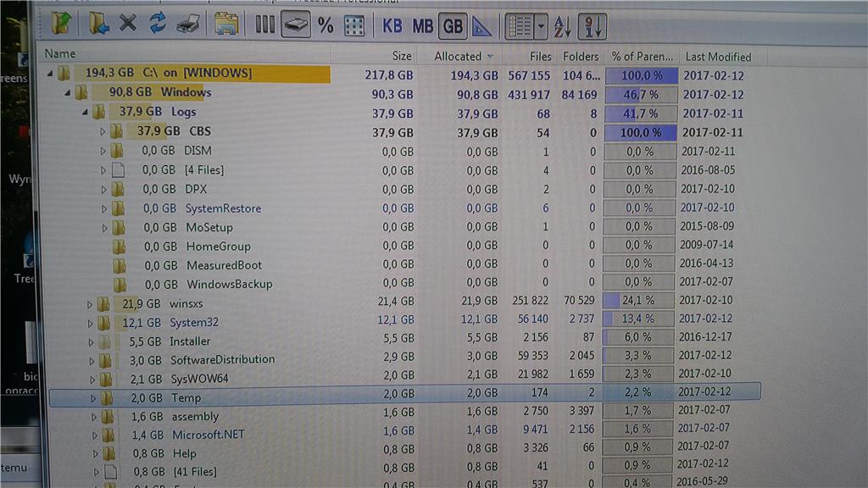Click the DISM folder icon
Viewport: 868px width, 488px height.
click(x=117, y=151)
